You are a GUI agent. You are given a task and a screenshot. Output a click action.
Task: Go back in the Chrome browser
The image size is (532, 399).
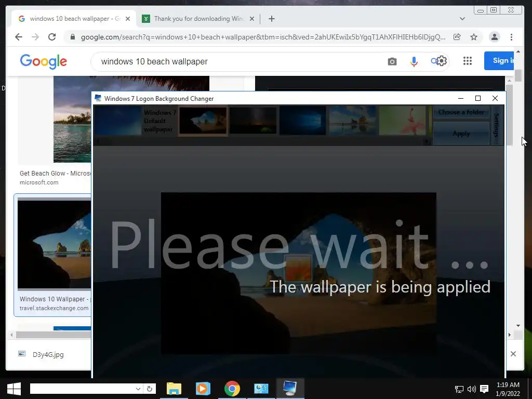pos(19,37)
